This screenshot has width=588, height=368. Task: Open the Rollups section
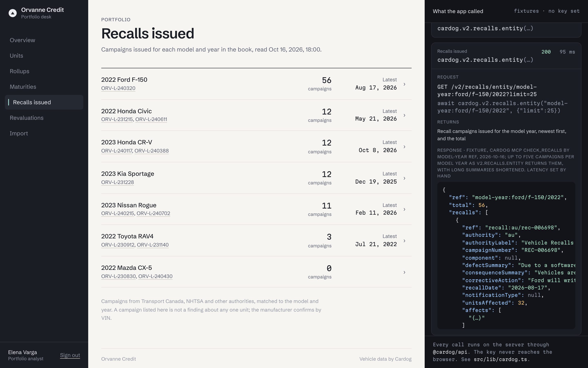click(x=44, y=71)
